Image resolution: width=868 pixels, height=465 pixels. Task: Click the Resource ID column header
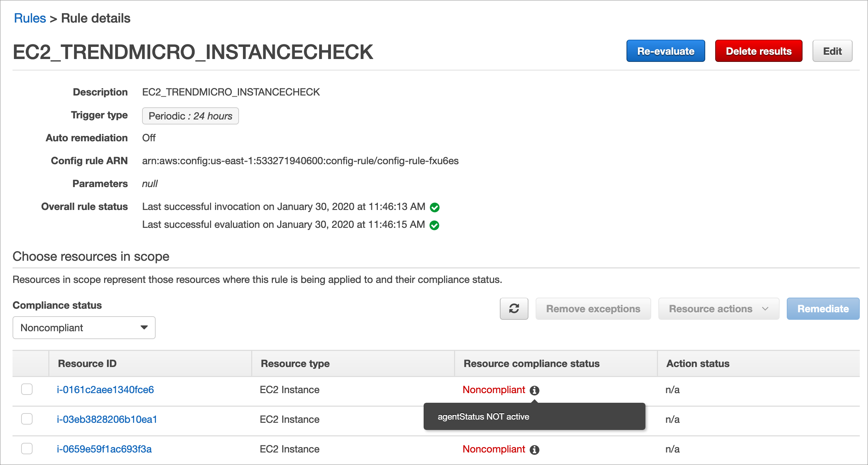tap(87, 363)
